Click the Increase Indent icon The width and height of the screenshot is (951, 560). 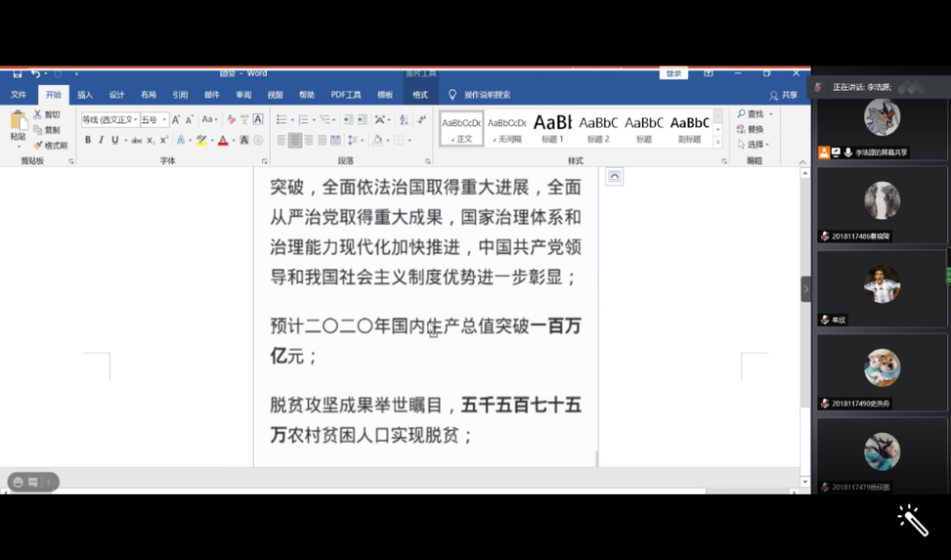[362, 119]
